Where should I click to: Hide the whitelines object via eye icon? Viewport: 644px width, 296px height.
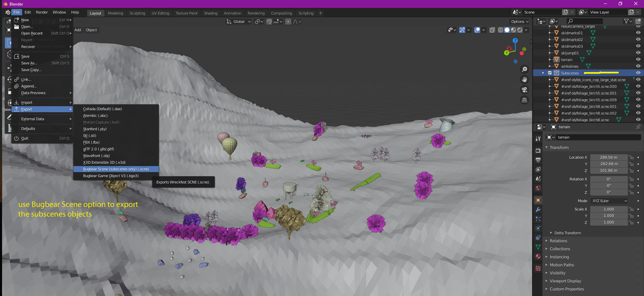(x=638, y=66)
